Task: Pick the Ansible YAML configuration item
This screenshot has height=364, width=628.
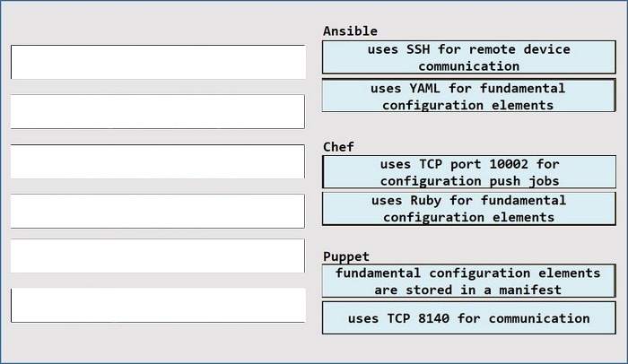Action: (x=469, y=95)
